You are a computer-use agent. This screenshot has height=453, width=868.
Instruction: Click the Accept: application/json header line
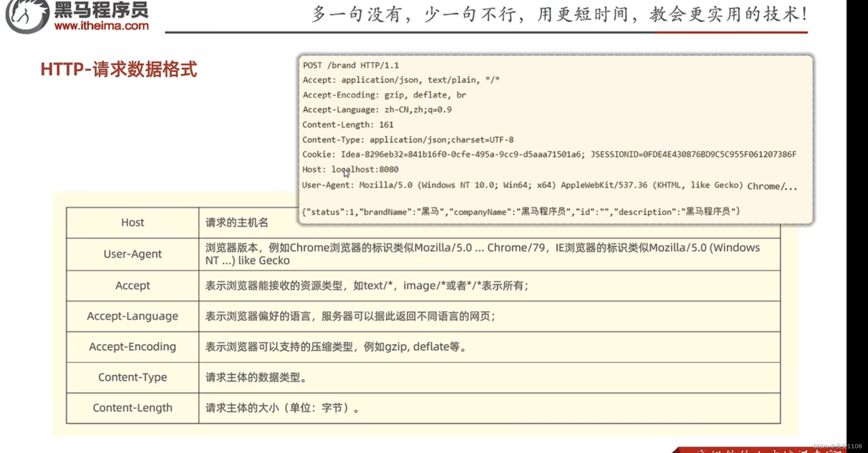pyautogui.click(x=401, y=80)
